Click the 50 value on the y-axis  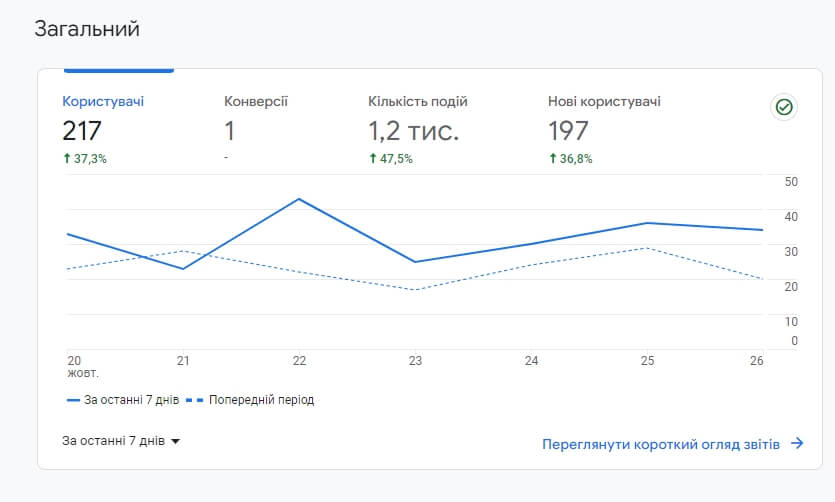coord(791,182)
